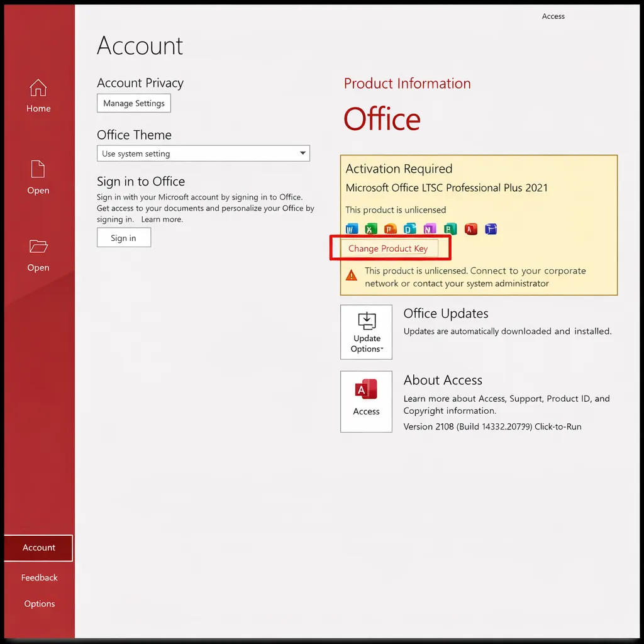Viewport: 644px width, 644px height.
Task: Open the Feedback section from the sidebar
Action: pos(39,577)
